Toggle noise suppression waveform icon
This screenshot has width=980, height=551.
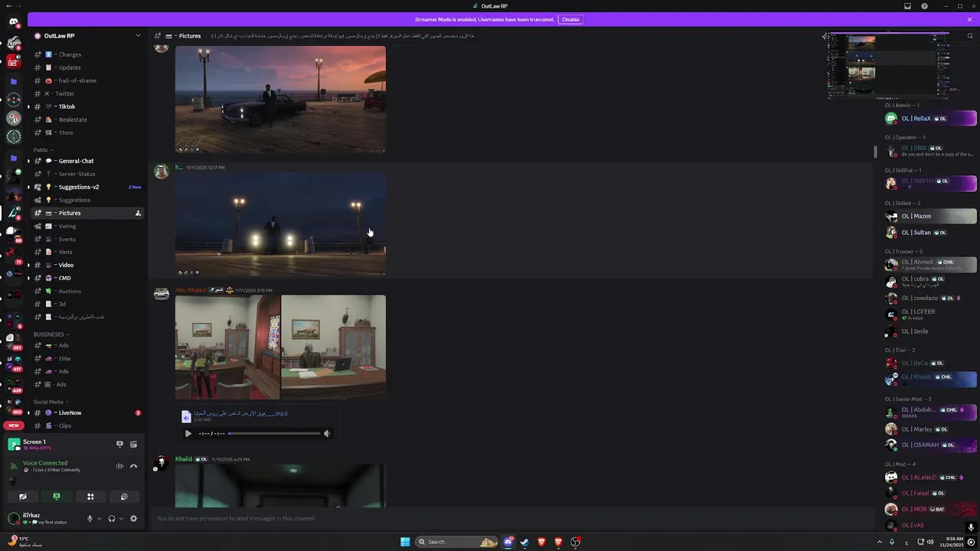(x=119, y=466)
